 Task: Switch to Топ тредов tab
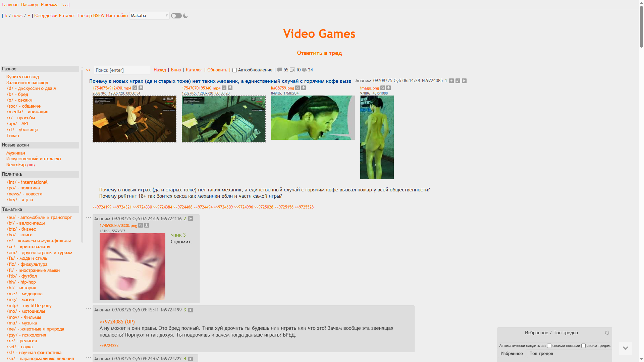click(541, 353)
